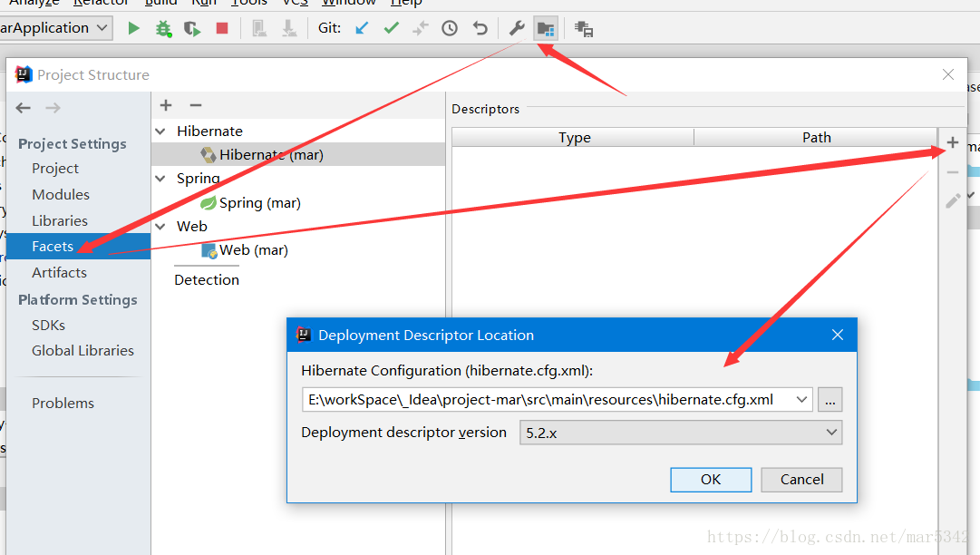Collapse the Hibernate facet group
This screenshot has height=555, width=980.
coord(160,131)
